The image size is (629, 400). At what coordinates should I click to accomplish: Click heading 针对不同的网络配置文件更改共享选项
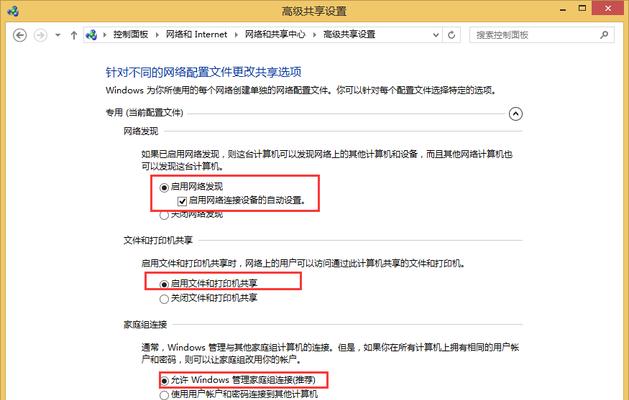coord(203,72)
